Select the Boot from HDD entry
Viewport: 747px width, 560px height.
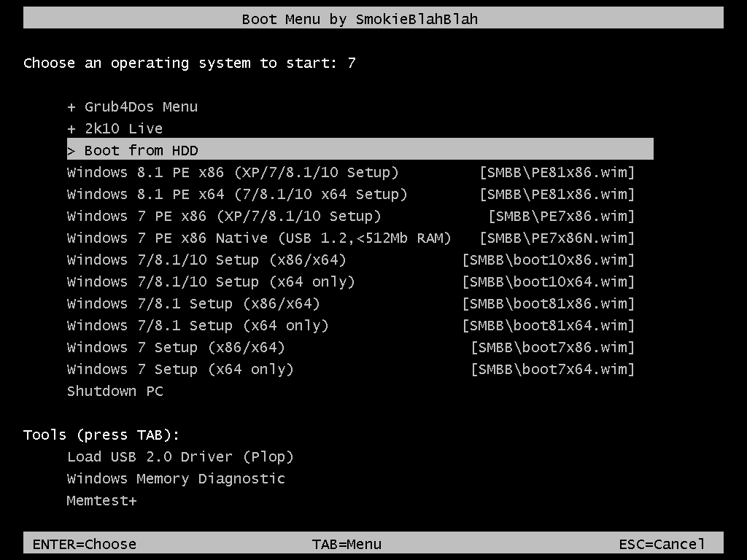[360, 149]
